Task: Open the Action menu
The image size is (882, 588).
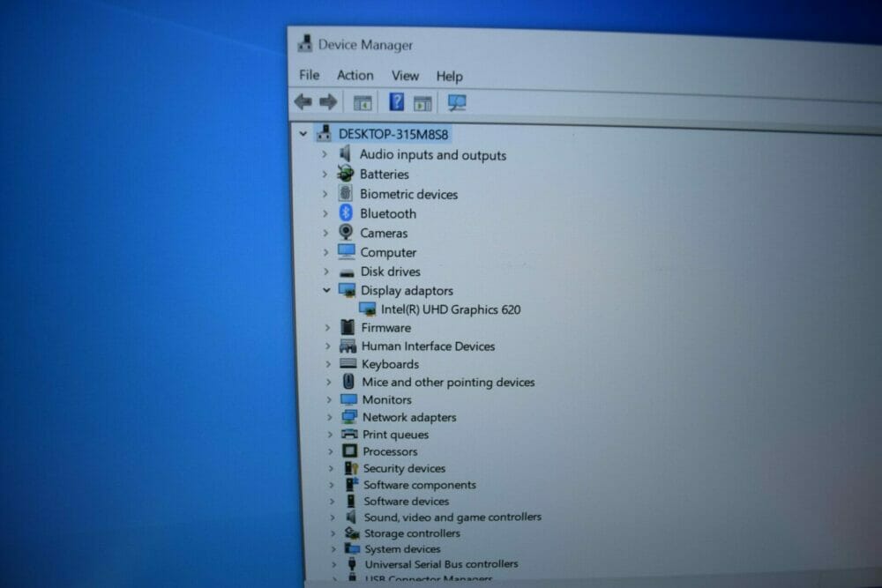Action: tap(355, 75)
